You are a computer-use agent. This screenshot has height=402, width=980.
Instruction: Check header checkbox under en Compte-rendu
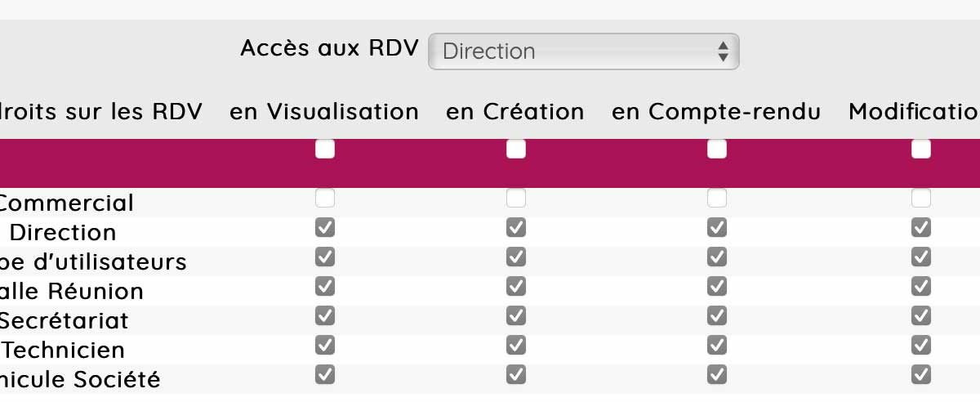[x=717, y=149]
